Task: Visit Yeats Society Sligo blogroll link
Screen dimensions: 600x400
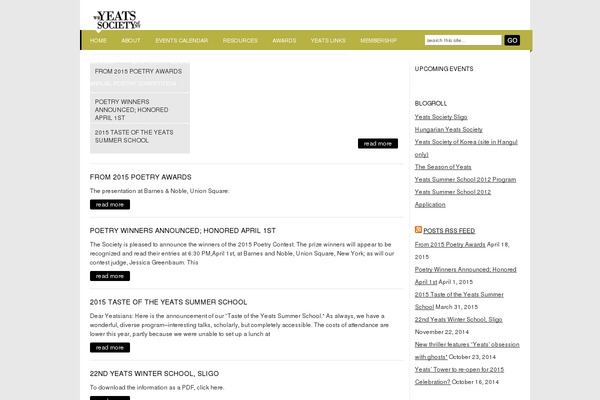Action: (x=441, y=117)
